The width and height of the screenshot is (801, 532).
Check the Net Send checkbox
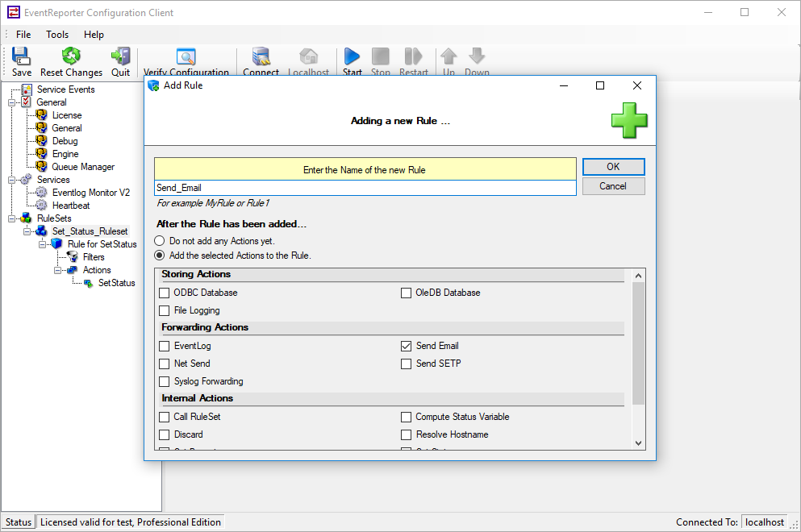pyautogui.click(x=164, y=364)
